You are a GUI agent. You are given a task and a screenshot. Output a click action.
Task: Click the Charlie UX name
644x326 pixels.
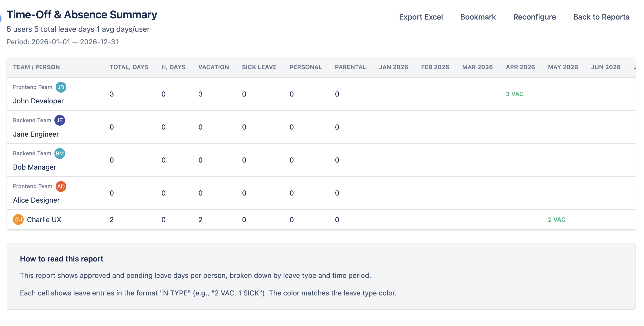(x=44, y=220)
